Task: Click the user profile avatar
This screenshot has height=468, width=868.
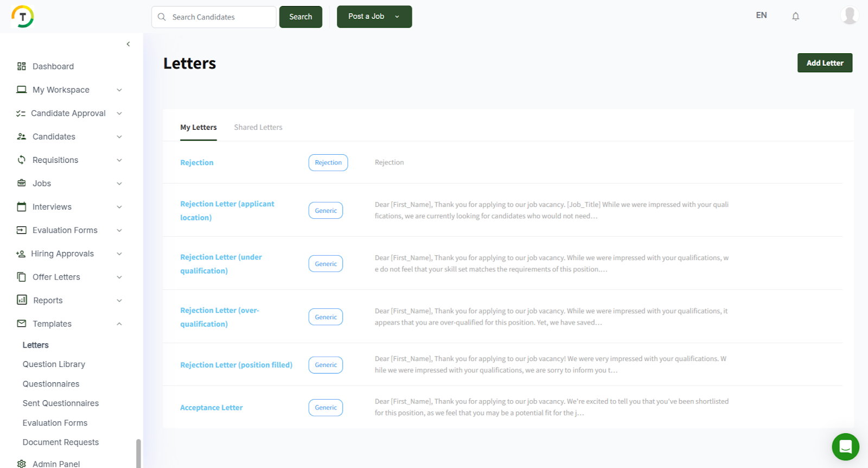Action: point(849,15)
